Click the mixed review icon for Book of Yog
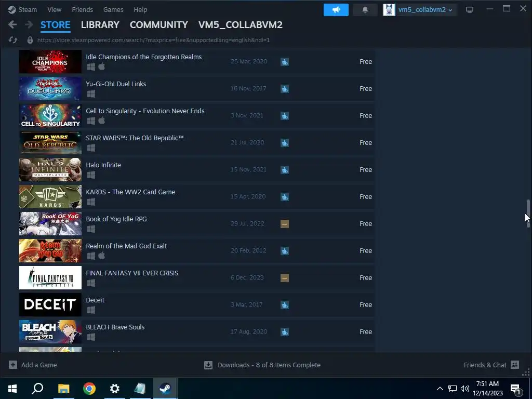The height and width of the screenshot is (399, 532). click(x=285, y=224)
